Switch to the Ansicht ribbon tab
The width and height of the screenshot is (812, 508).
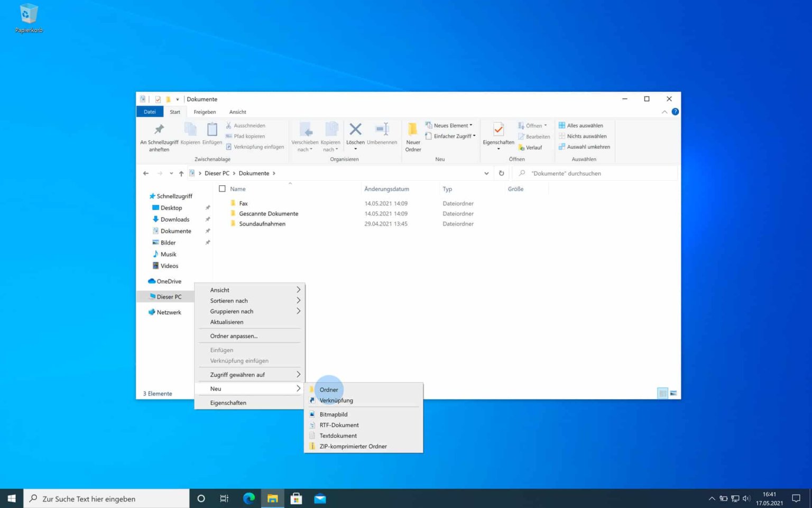pyautogui.click(x=237, y=112)
